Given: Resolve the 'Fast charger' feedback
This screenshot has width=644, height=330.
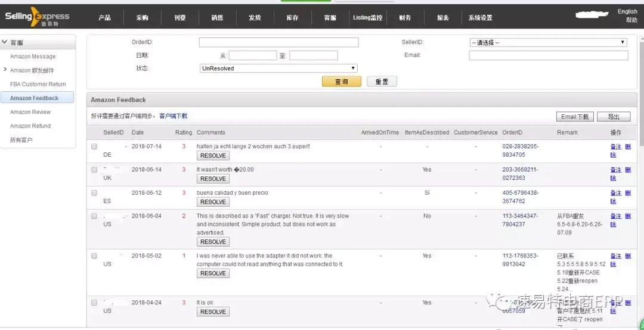Looking at the screenshot, I should [213, 242].
